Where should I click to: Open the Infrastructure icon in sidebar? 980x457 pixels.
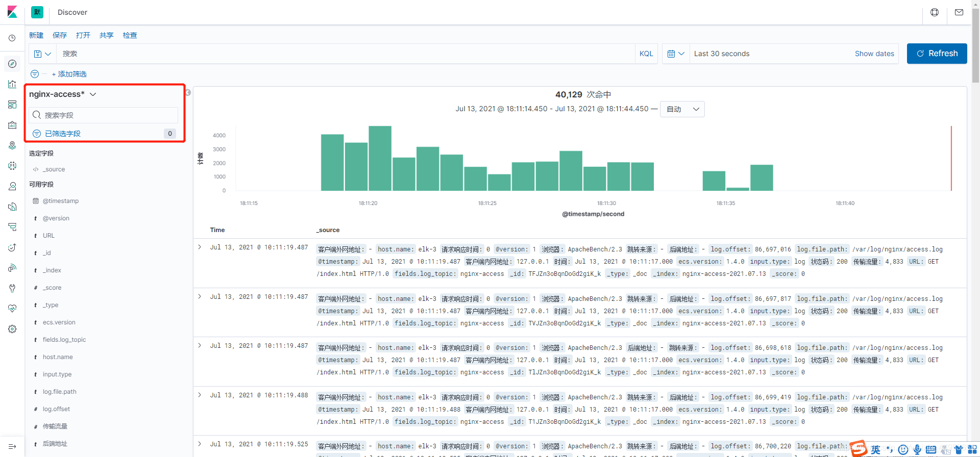[12, 186]
